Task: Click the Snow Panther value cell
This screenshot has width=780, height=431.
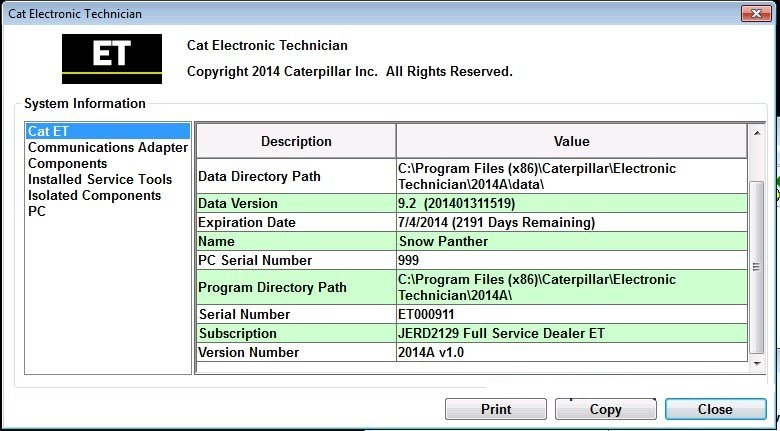Action: (572, 241)
